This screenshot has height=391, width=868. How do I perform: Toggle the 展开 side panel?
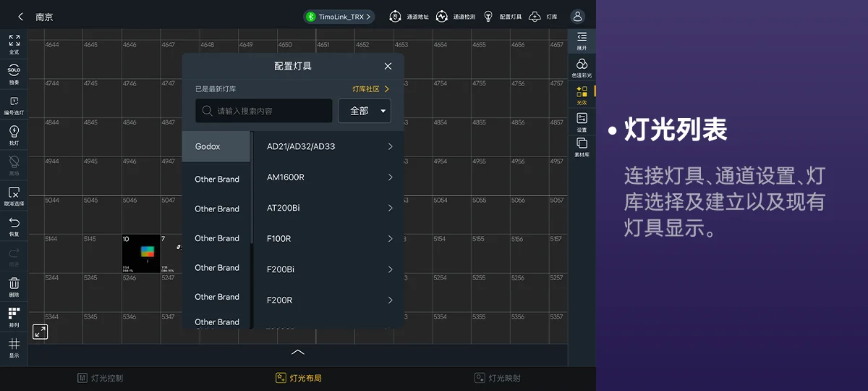(582, 41)
